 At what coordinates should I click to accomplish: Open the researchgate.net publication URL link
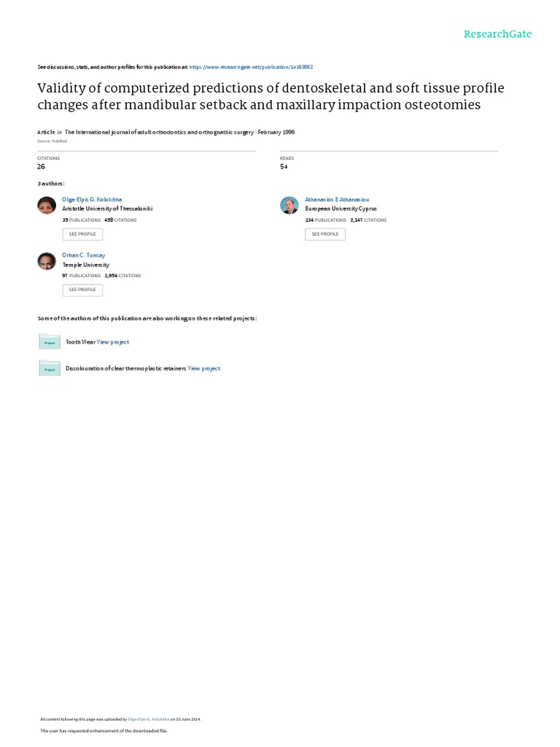(251, 66)
